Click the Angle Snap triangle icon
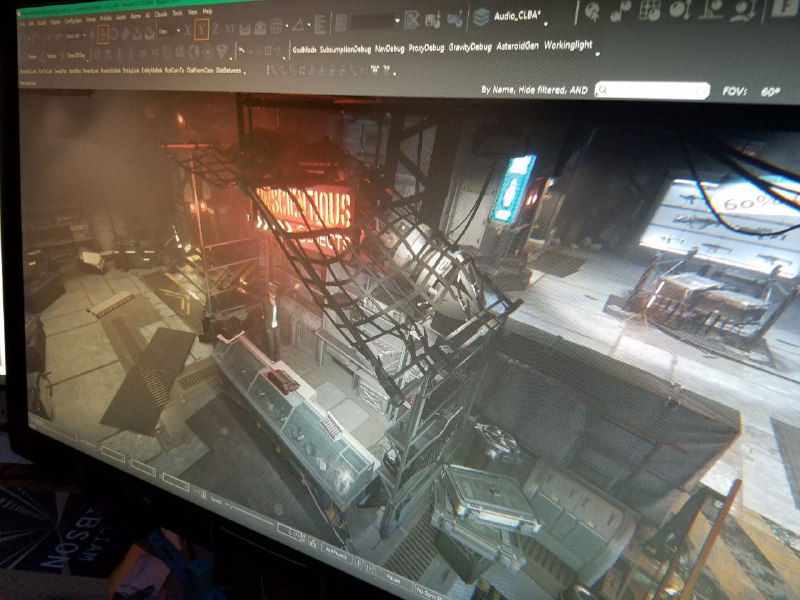 [x=298, y=24]
